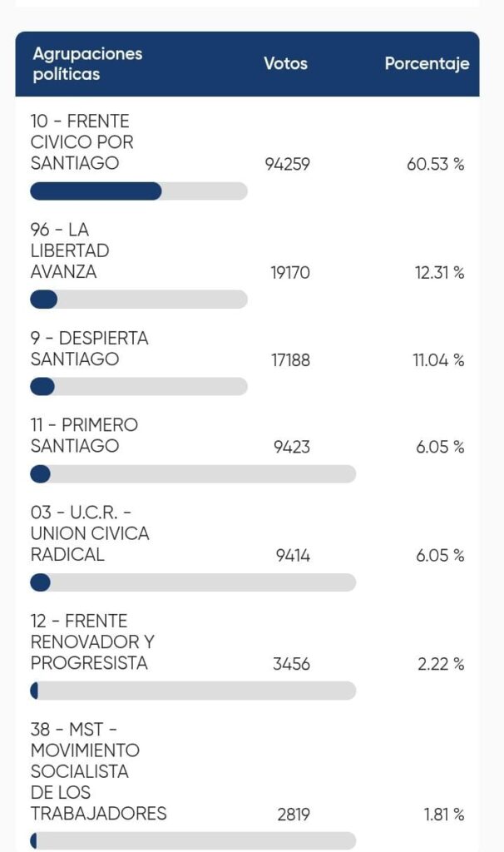Click the Porcentaje column header
The image size is (504, 852).
pyautogui.click(x=427, y=63)
